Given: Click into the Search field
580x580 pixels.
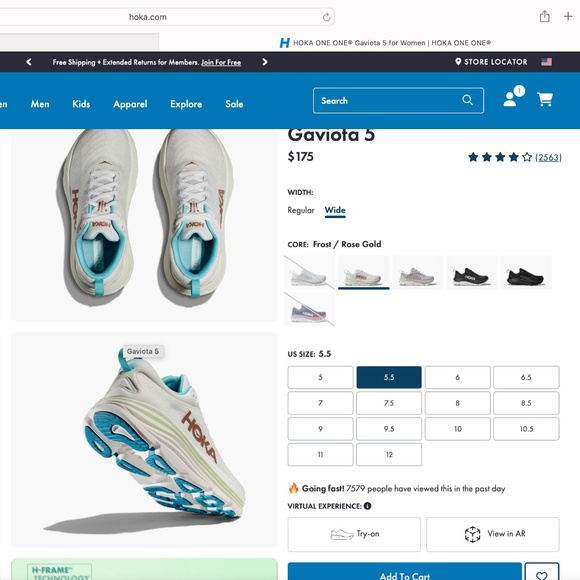Looking at the screenshot, I should (x=388, y=100).
